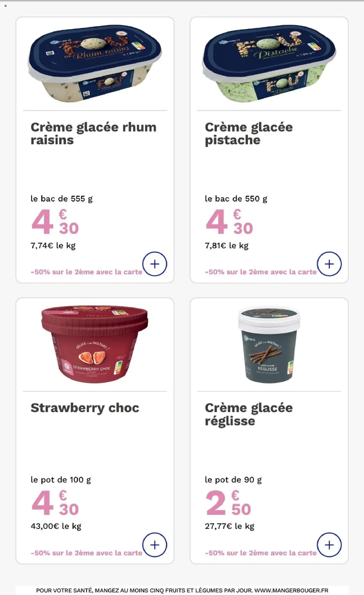The image size is (364, 595).
Task: Open the pistache tub product image
Action: (269, 63)
